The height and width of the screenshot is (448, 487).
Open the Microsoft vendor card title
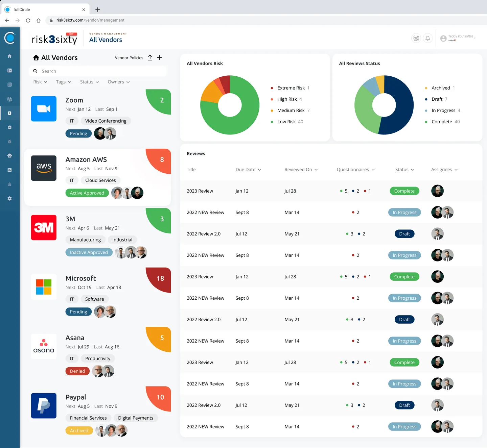pos(80,278)
